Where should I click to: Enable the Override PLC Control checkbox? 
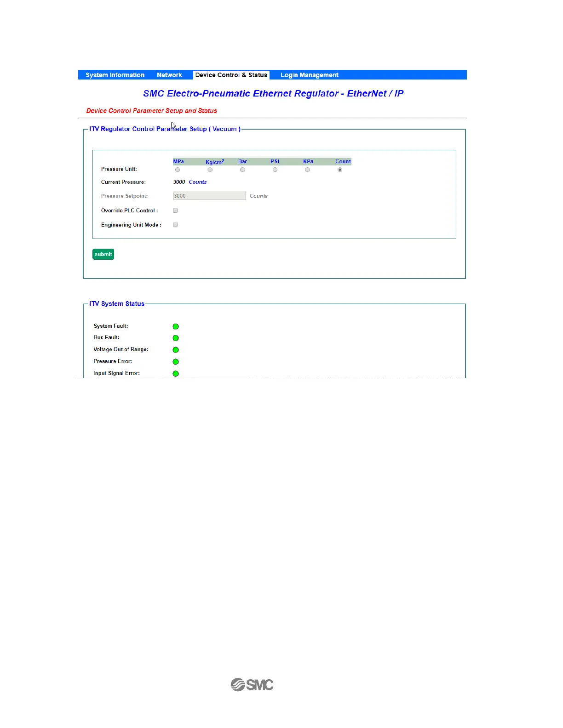(x=175, y=210)
